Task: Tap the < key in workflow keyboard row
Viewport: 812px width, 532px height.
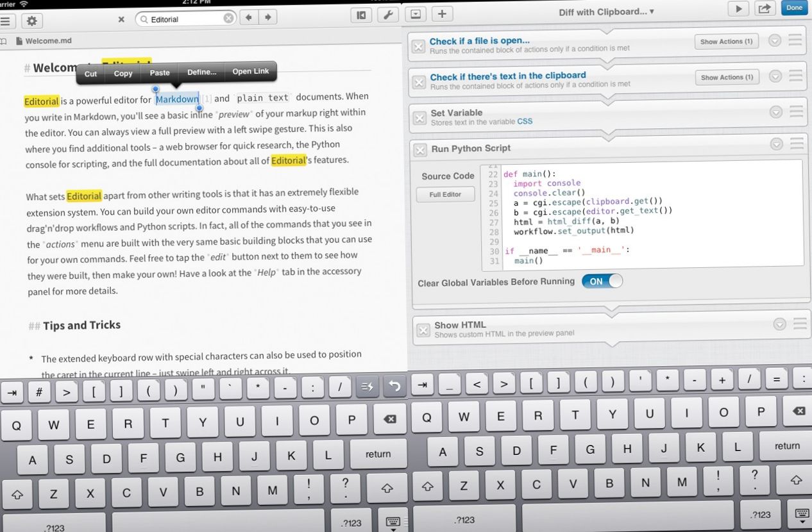Action: 477,383
